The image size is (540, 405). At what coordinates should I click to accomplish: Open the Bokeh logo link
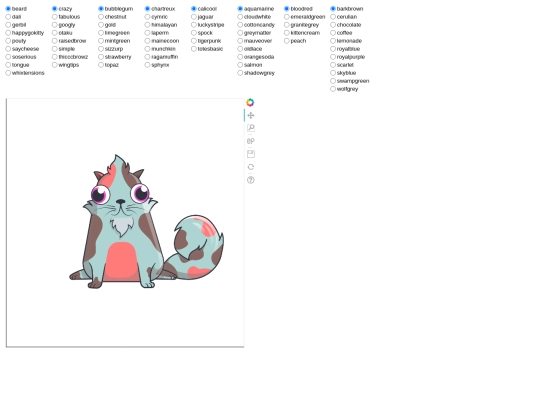(250, 102)
